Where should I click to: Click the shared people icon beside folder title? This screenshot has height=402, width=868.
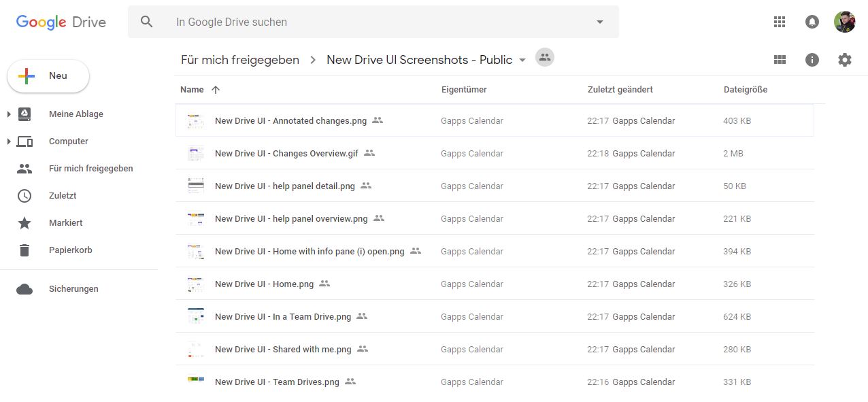[544, 58]
